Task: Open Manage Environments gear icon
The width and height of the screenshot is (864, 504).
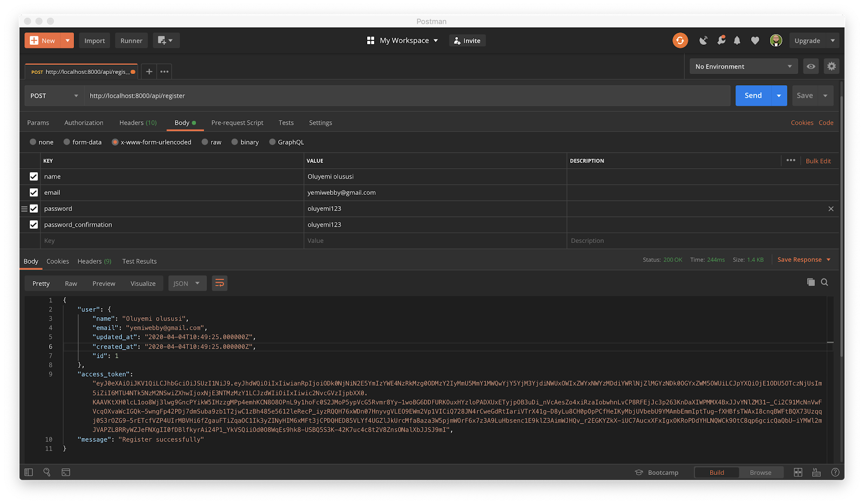Action: pos(832,66)
